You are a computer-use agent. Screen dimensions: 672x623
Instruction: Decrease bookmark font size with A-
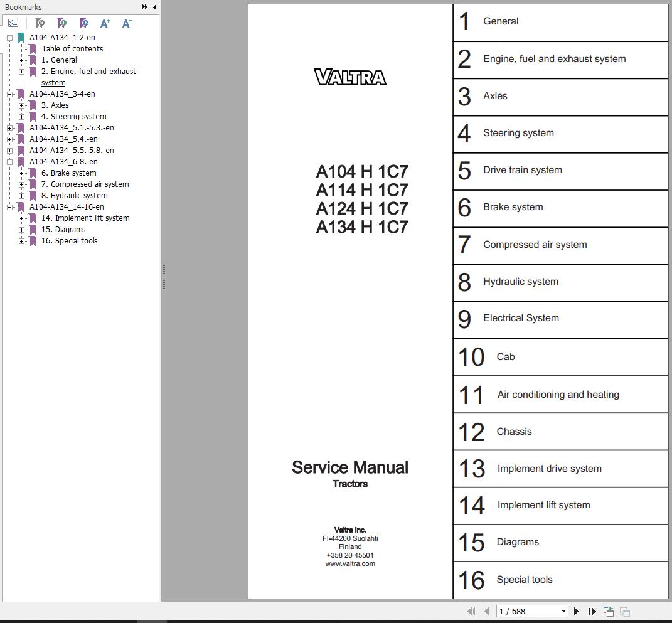127,23
